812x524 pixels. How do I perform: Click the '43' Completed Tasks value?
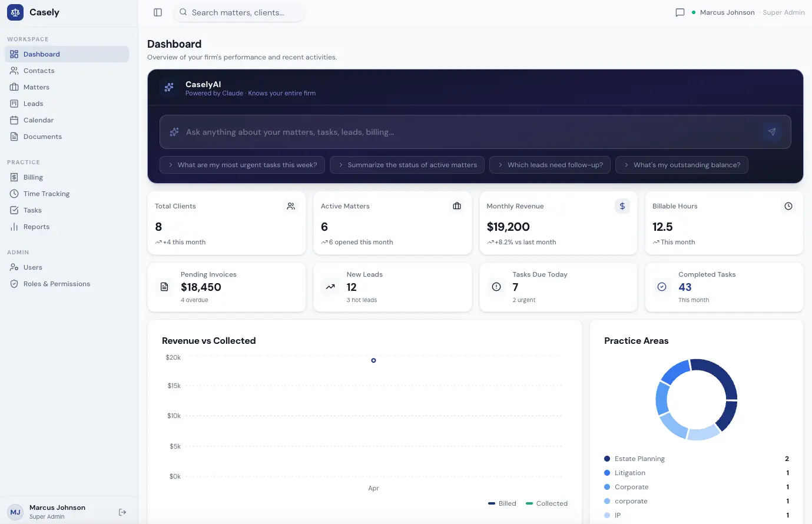685,287
